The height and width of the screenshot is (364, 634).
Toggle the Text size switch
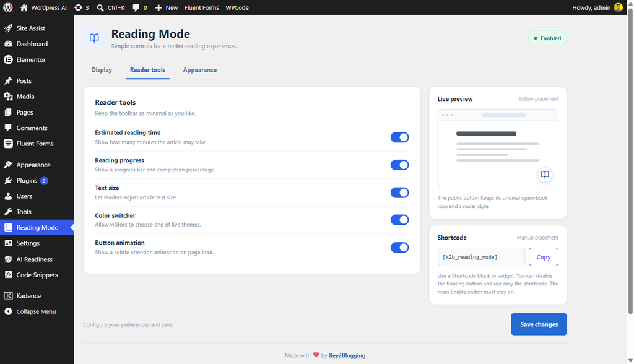(x=399, y=193)
